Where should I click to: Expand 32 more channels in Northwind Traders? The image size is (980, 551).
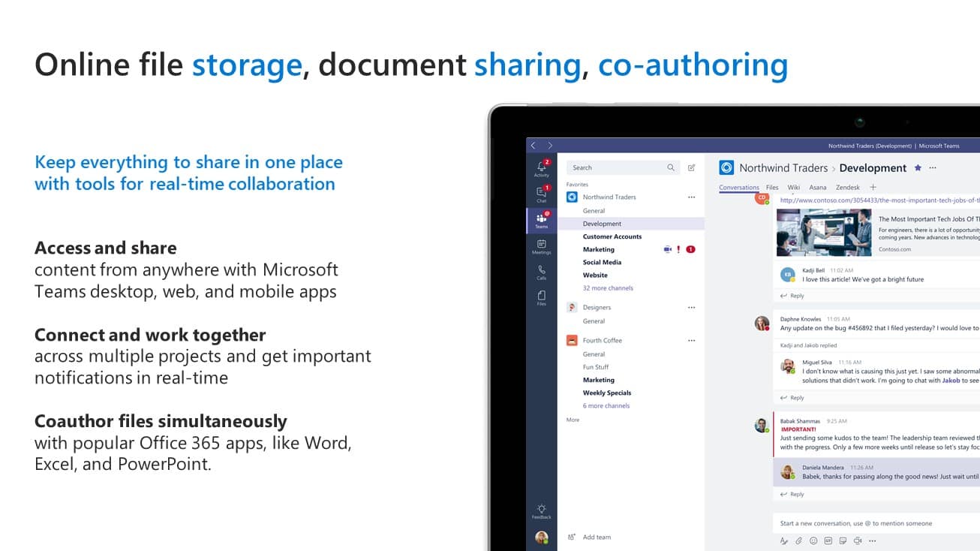pos(608,288)
